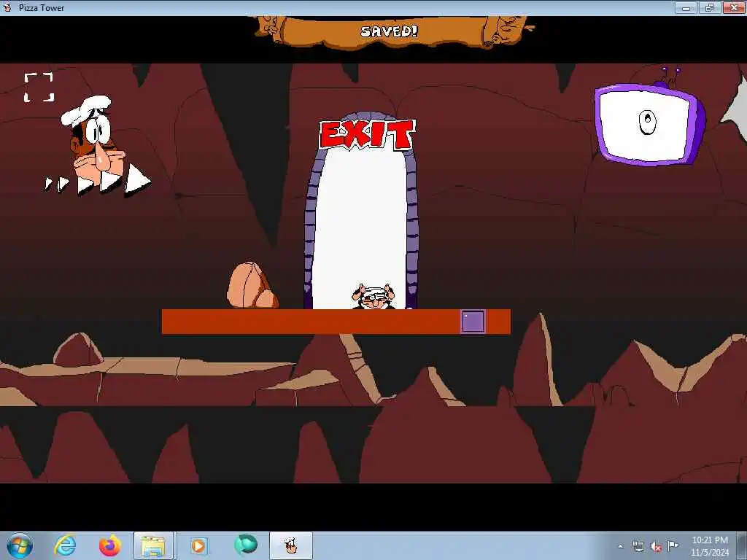Click the purple snail antenna on TV

point(671,76)
